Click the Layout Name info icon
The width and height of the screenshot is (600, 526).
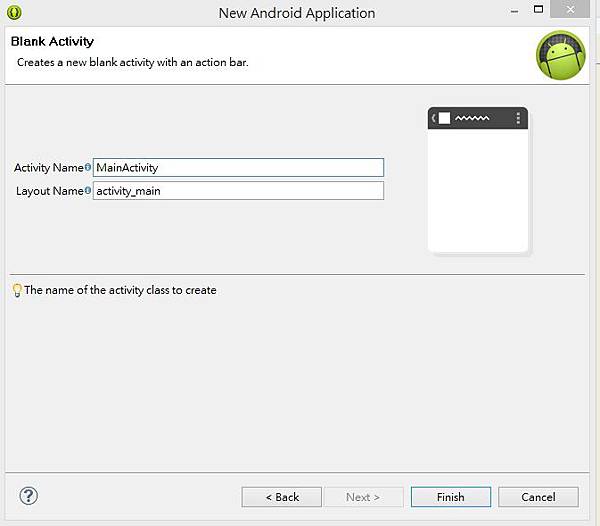click(88, 190)
